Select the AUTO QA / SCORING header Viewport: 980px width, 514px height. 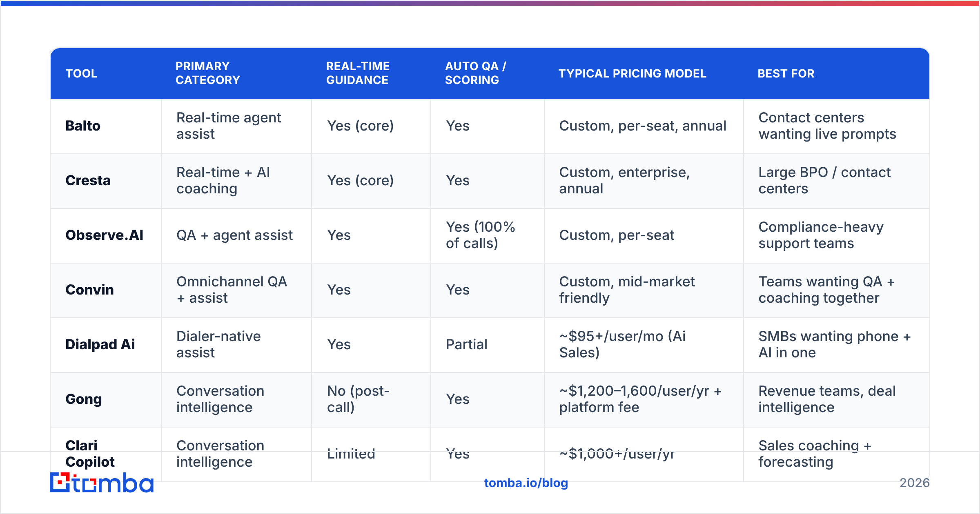[x=476, y=73]
